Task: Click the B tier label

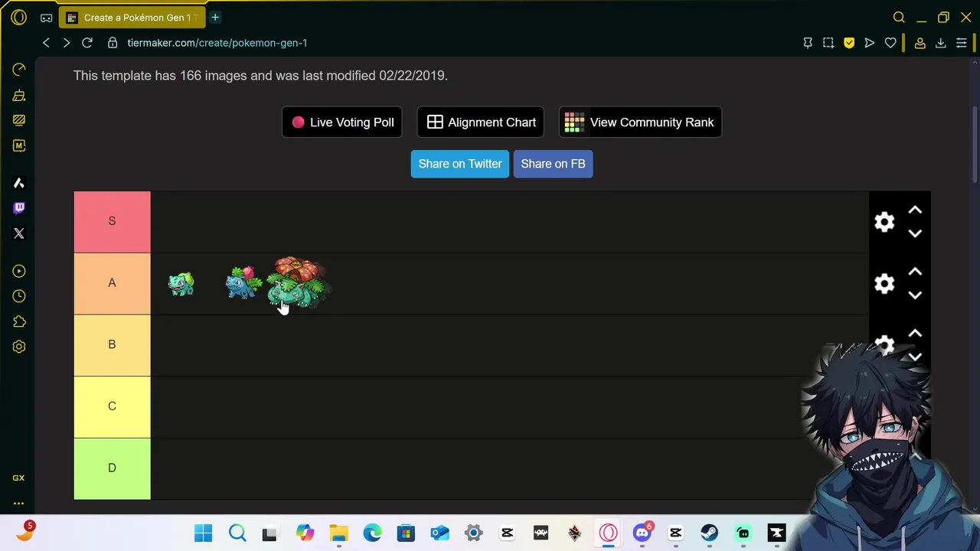Action: coord(112,344)
